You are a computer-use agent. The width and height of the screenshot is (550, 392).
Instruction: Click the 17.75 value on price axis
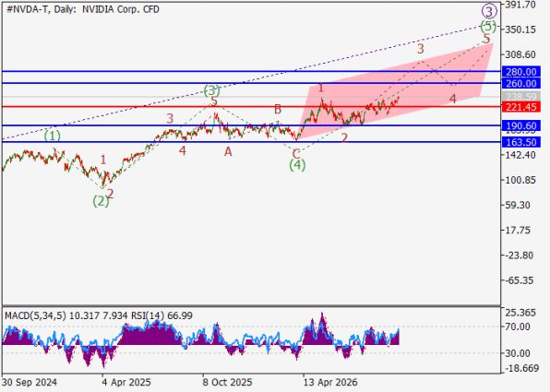(x=518, y=230)
